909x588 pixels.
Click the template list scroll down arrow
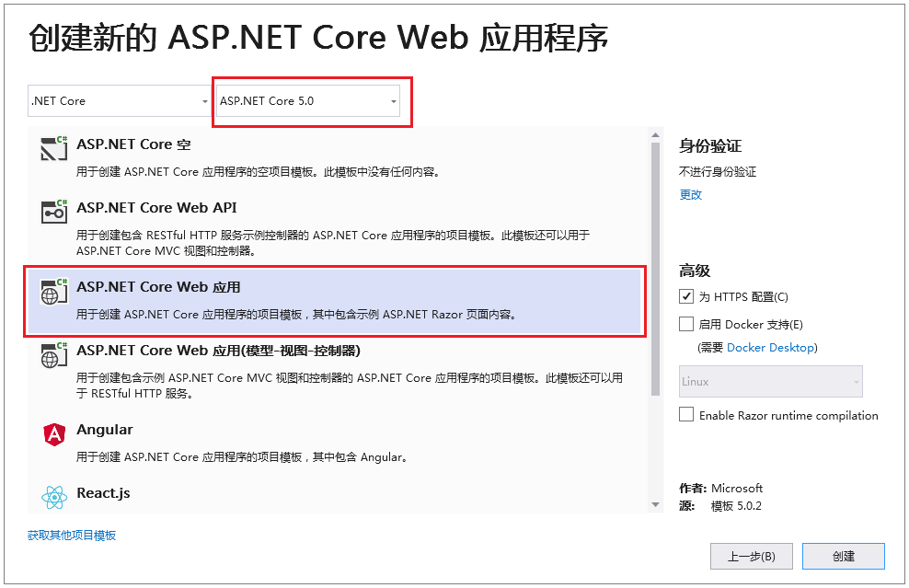click(656, 504)
